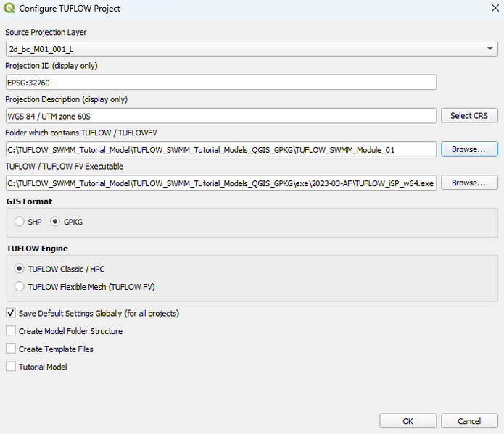
Task: Browse for the TUFLOW folder location
Action: [x=468, y=149]
